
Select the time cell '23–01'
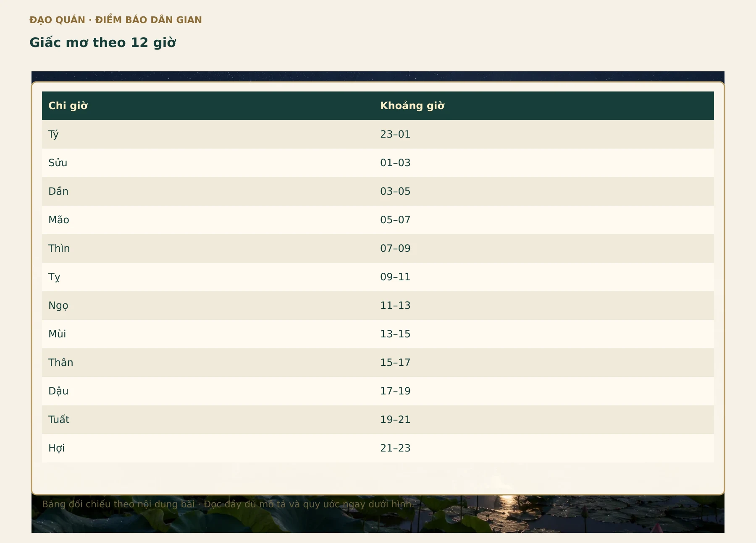click(544, 134)
